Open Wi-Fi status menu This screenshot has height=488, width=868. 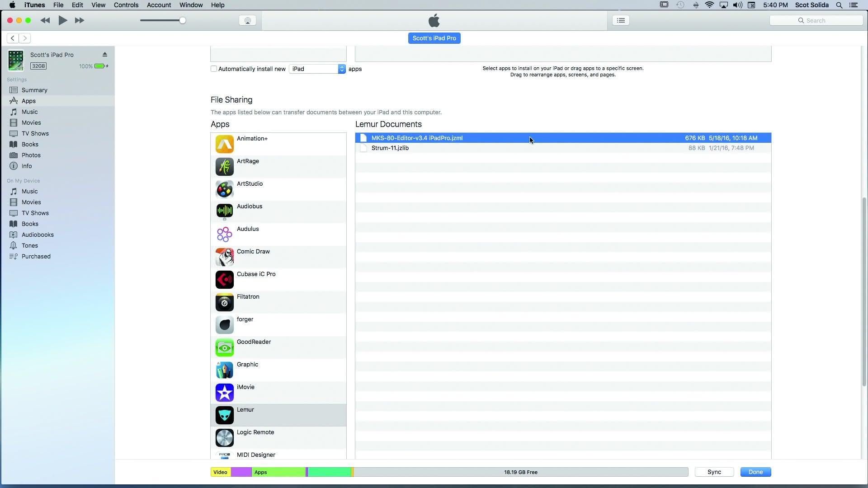click(x=709, y=5)
